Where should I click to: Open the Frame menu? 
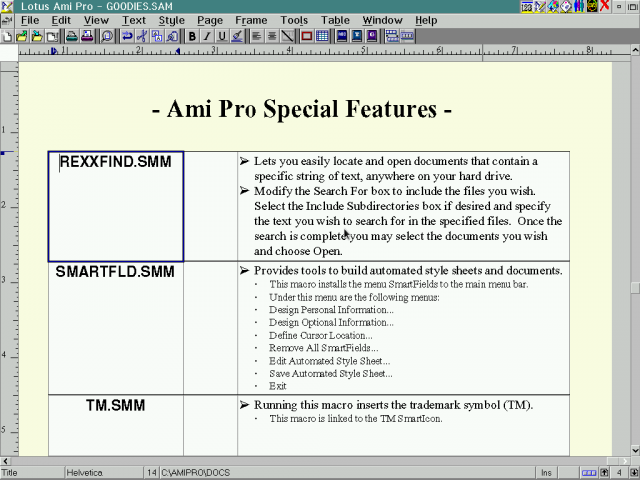251,20
